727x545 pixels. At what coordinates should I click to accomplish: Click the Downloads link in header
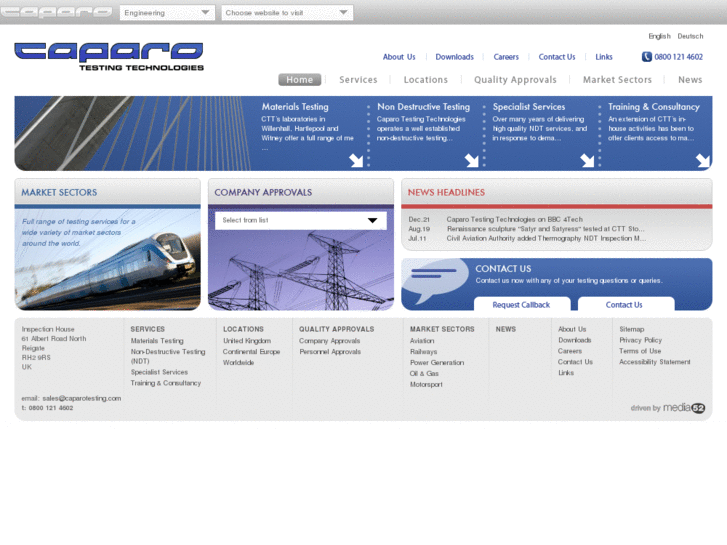(454, 57)
